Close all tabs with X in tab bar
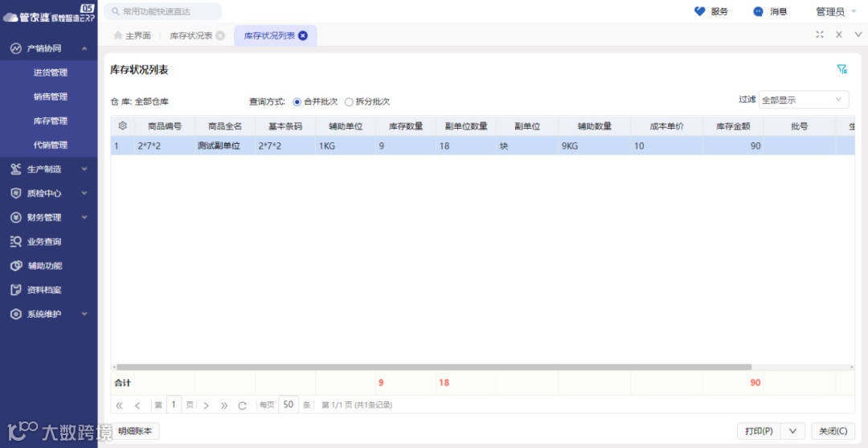 [x=839, y=35]
